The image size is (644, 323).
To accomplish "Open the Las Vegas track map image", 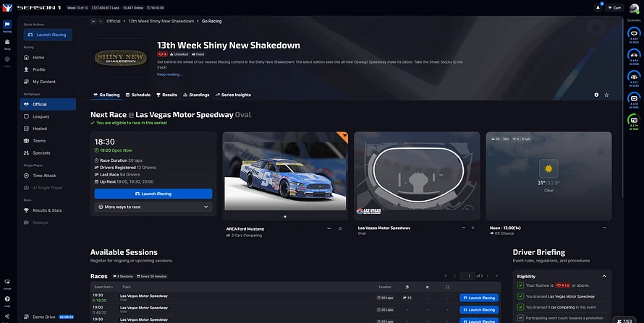I will pos(417,176).
